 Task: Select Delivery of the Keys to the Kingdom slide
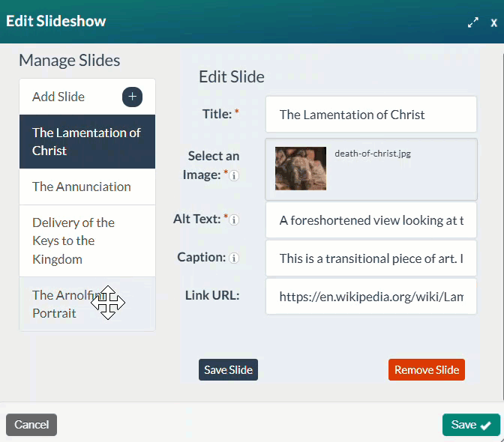click(87, 240)
